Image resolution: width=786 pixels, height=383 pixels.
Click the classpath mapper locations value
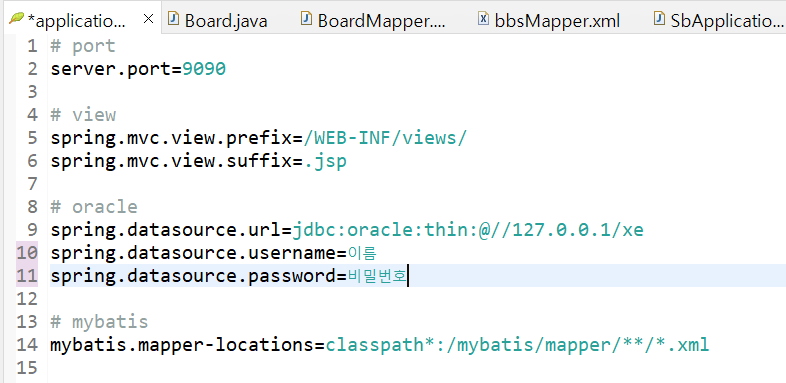pyautogui.click(x=517, y=344)
